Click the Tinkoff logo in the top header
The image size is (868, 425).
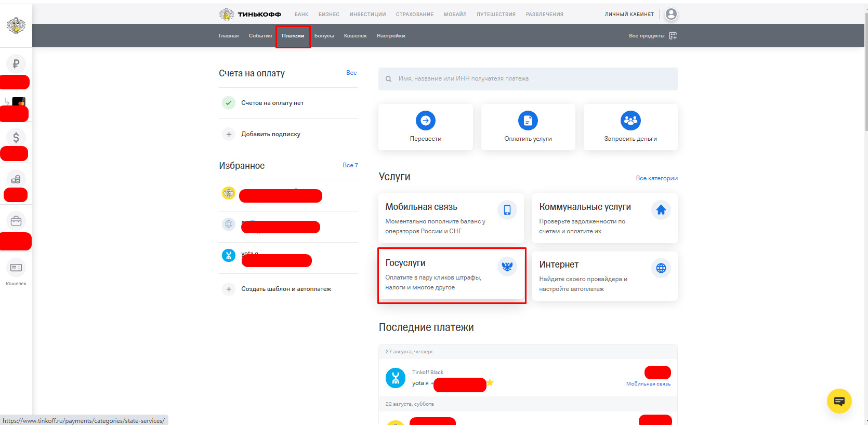(x=251, y=14)
